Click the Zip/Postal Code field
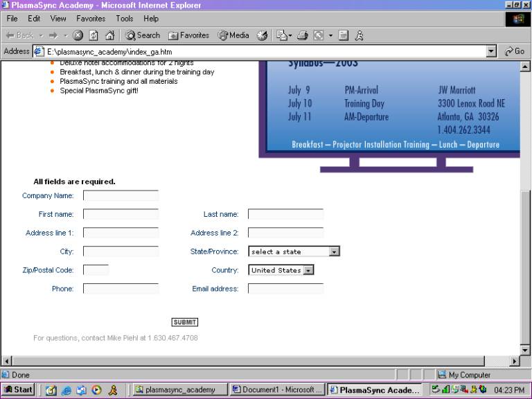The height and width of the screenshot is (399, 532). (x=96, y=270)
